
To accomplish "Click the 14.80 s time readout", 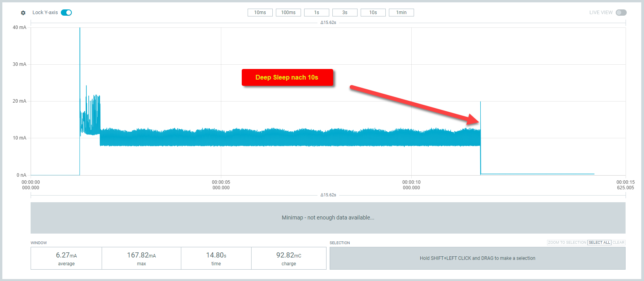I will point(216,258).
